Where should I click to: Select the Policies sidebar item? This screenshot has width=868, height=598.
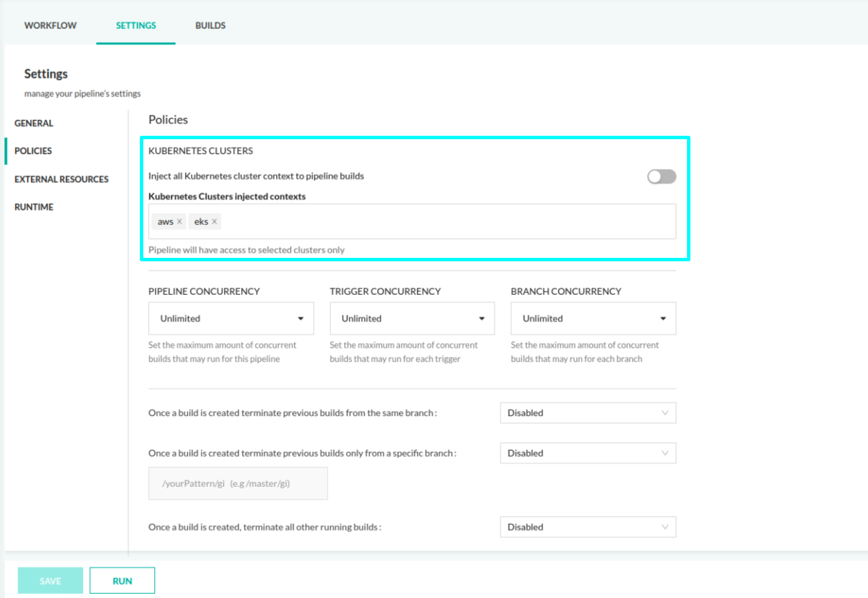pyautogui.click(x=33, y=151)
